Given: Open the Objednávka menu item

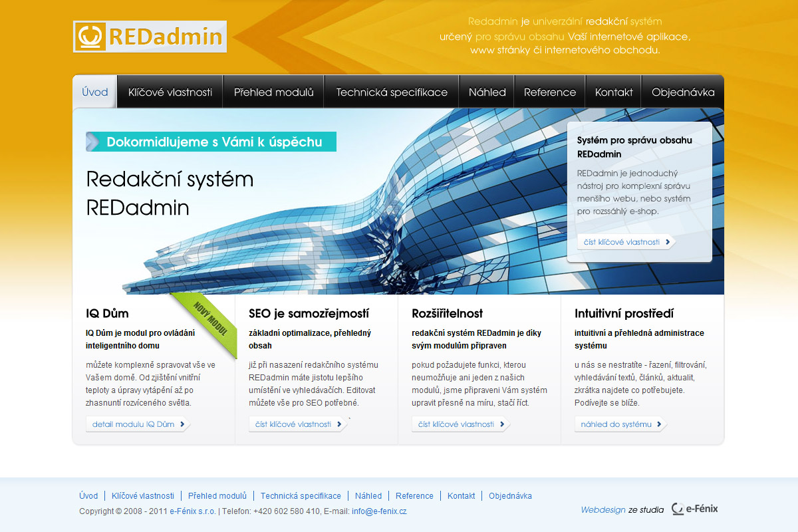Looking at the screenshot, I should tap(683, 92).
